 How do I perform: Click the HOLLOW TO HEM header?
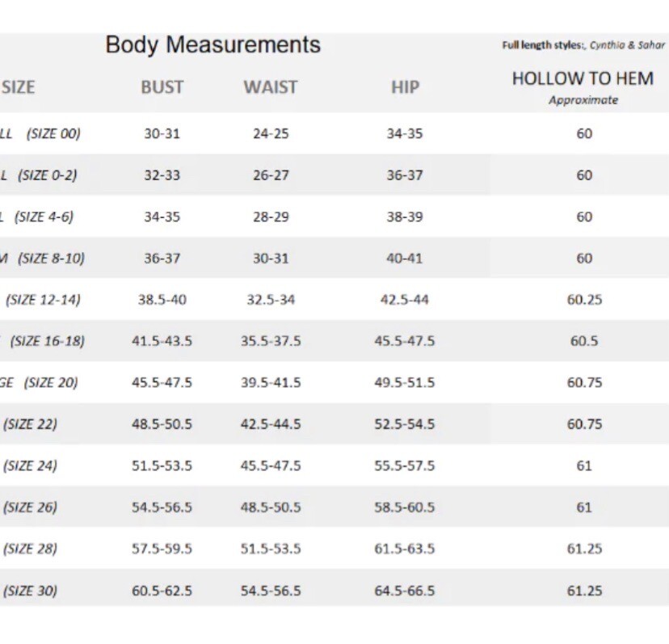583,78
